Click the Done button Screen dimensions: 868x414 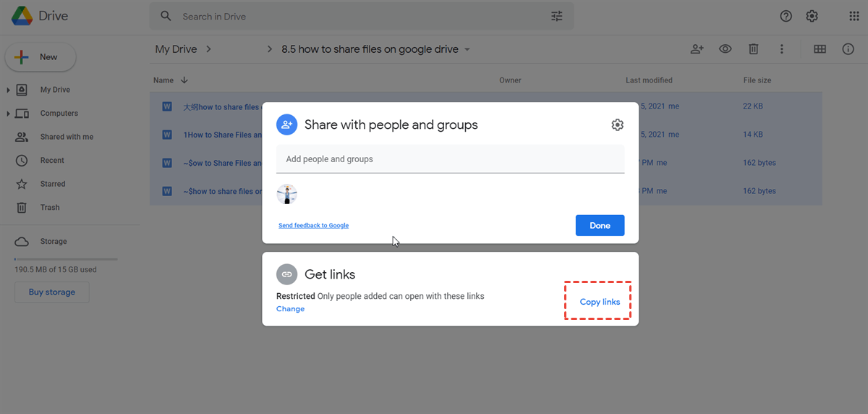(600, 225)
